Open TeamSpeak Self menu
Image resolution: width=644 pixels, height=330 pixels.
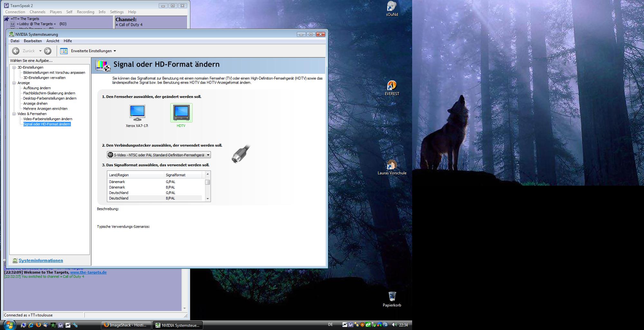click(69, 12)
